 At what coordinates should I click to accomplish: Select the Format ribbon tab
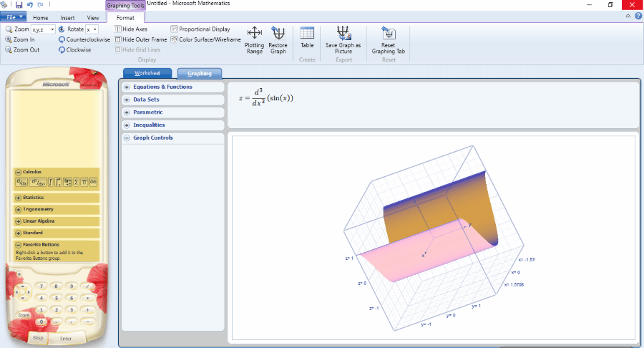click(x=125, y=18)
